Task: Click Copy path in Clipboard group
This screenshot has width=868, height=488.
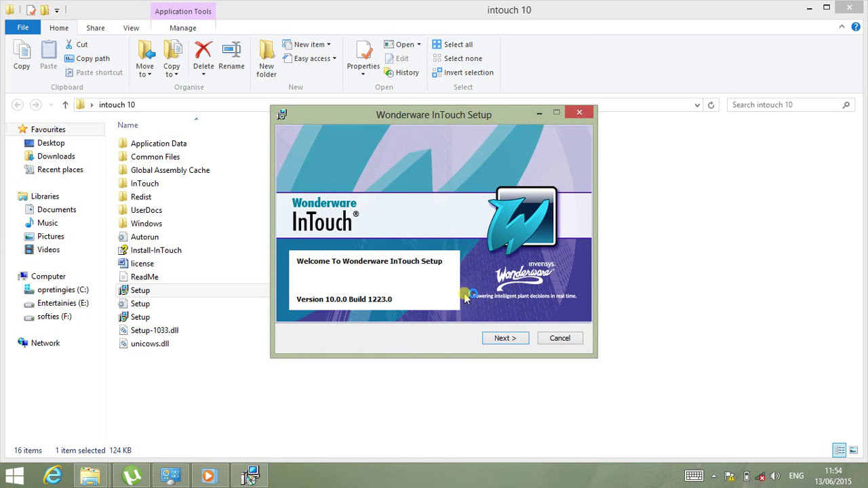Action: (x=87, y=58)
